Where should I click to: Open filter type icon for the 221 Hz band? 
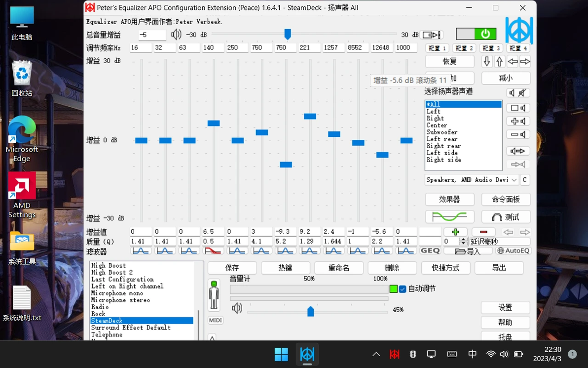point(310,250)
